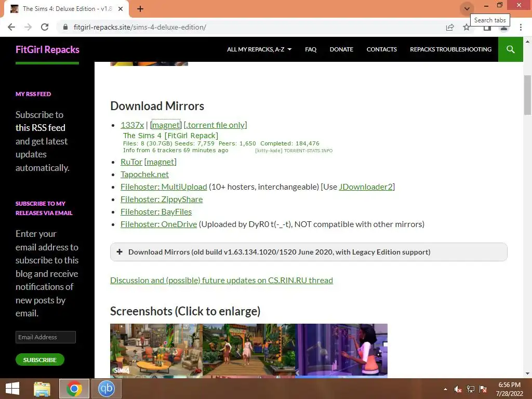The width and height of the screenshot is (532, 399).
Task: Click the muted volume tray icon
Action: (x=458, y=389)
